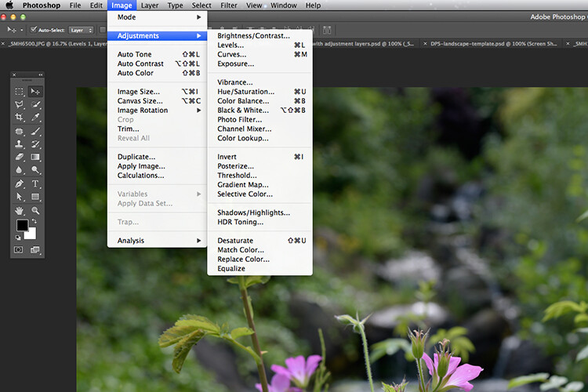This screenshot has height=392, width=588.
Task: Click the black foreground color swatch
Action: (x=22, y=227)
